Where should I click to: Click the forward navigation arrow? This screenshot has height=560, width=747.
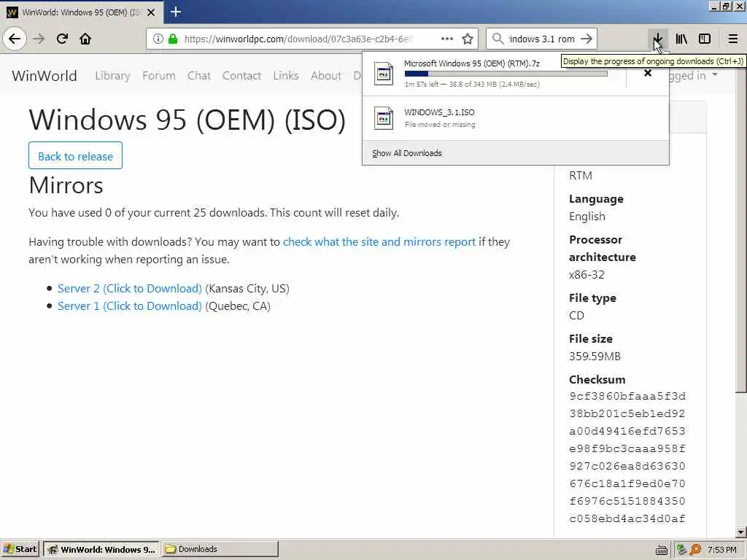[39, 39]
